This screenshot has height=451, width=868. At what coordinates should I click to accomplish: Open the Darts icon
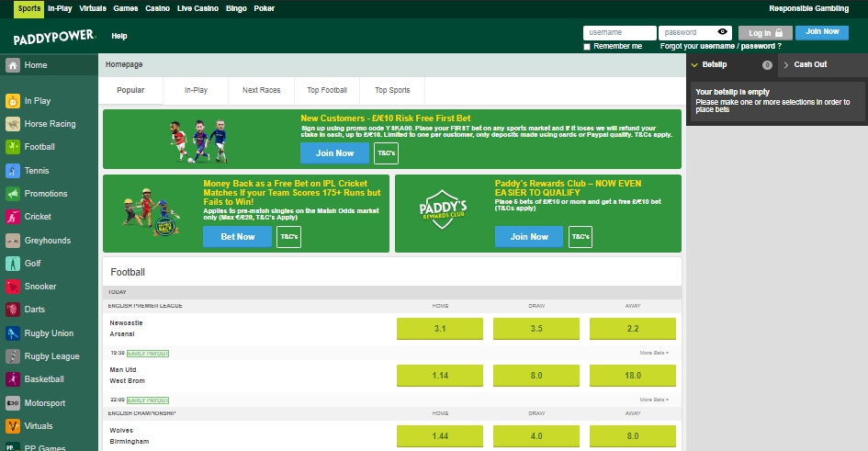(x=13, y=310)
